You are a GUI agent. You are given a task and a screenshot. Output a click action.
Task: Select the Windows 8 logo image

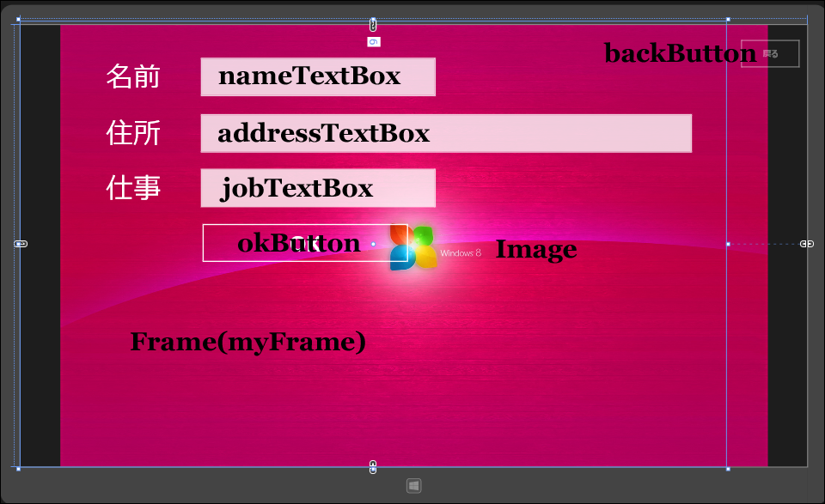[435, 248]
